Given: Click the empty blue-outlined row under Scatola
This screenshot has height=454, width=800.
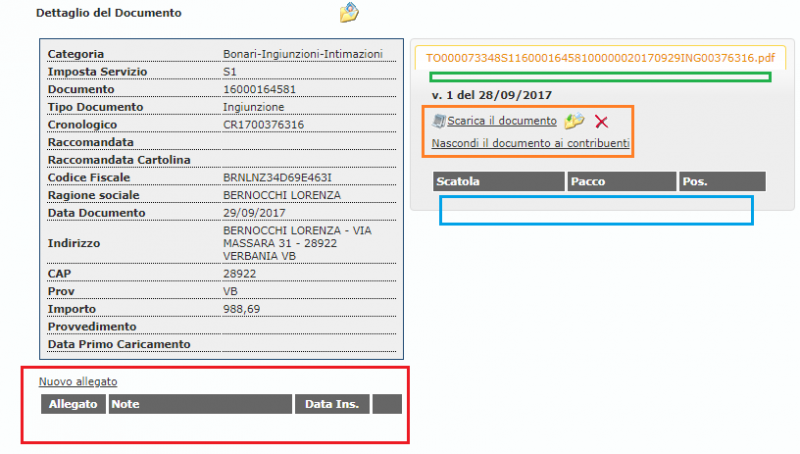Looking at the screenshot, I should click(x=596, y=210).
